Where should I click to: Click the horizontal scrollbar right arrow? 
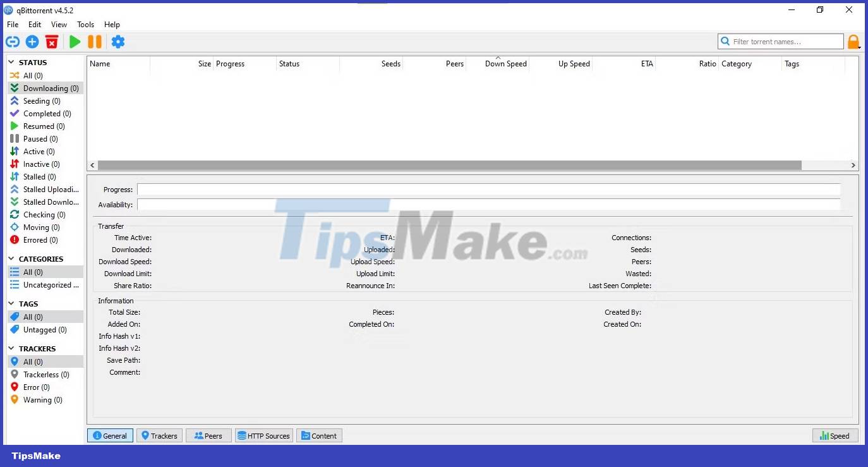point(853,166)
